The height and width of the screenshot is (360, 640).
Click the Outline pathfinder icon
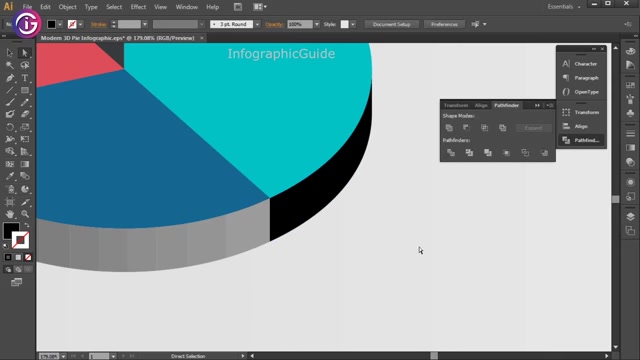click(x=525, y=153)
